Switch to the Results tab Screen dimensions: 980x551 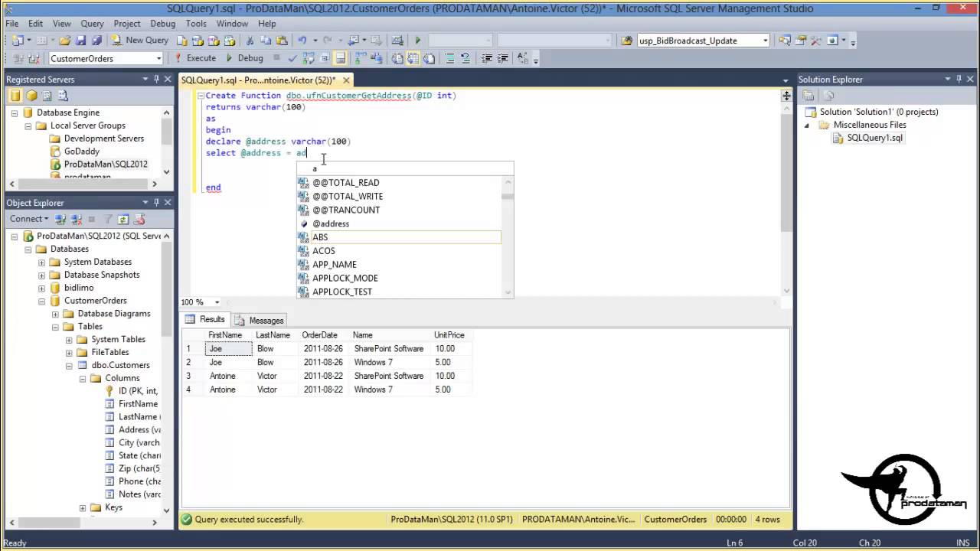pos(205,320)
